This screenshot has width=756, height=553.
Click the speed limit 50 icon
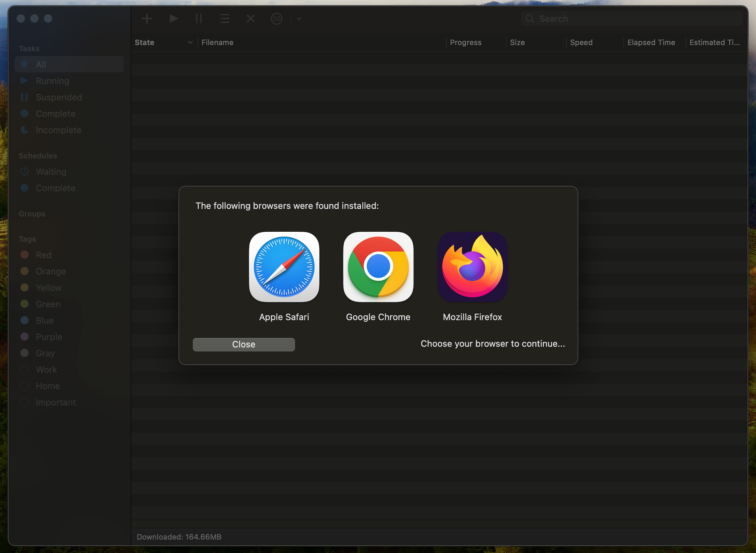click(277, 18)
